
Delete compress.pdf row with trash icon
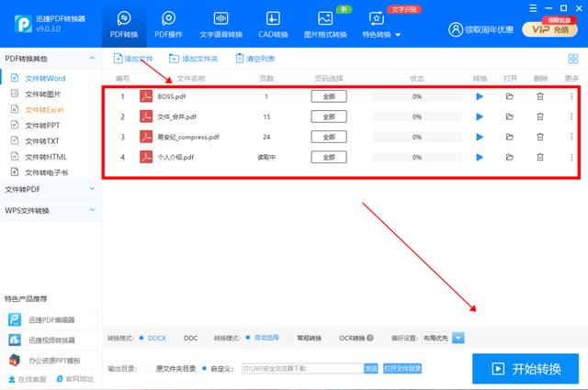(540, 137)
